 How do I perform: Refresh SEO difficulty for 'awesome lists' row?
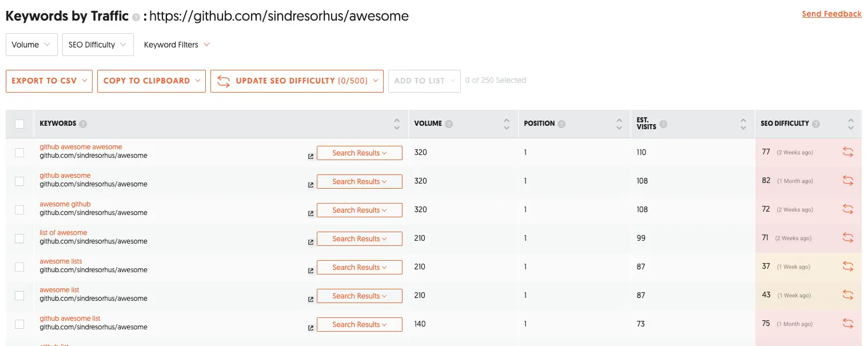848,267
